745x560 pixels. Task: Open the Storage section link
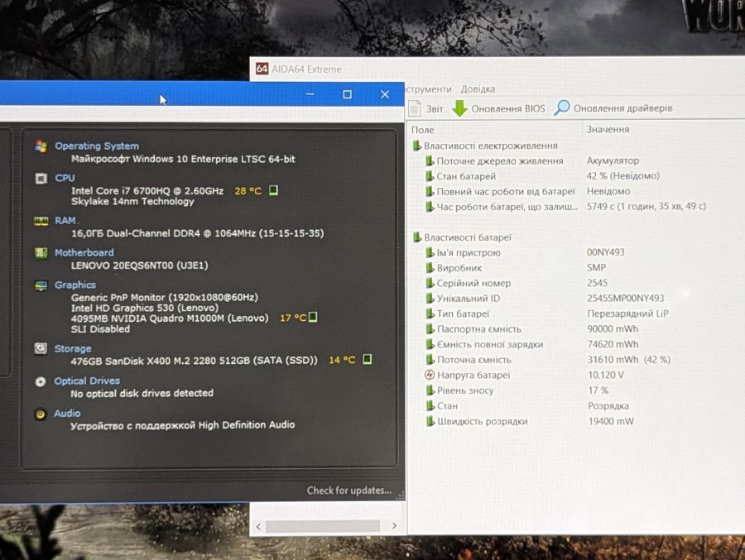tap(73, 348)
